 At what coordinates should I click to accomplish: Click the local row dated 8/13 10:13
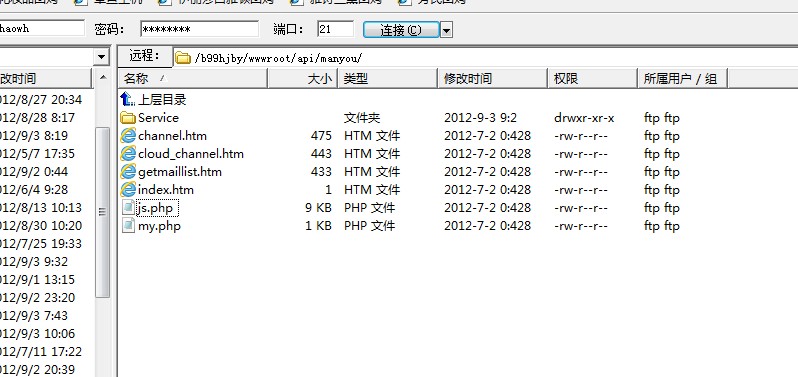[41, 208]
